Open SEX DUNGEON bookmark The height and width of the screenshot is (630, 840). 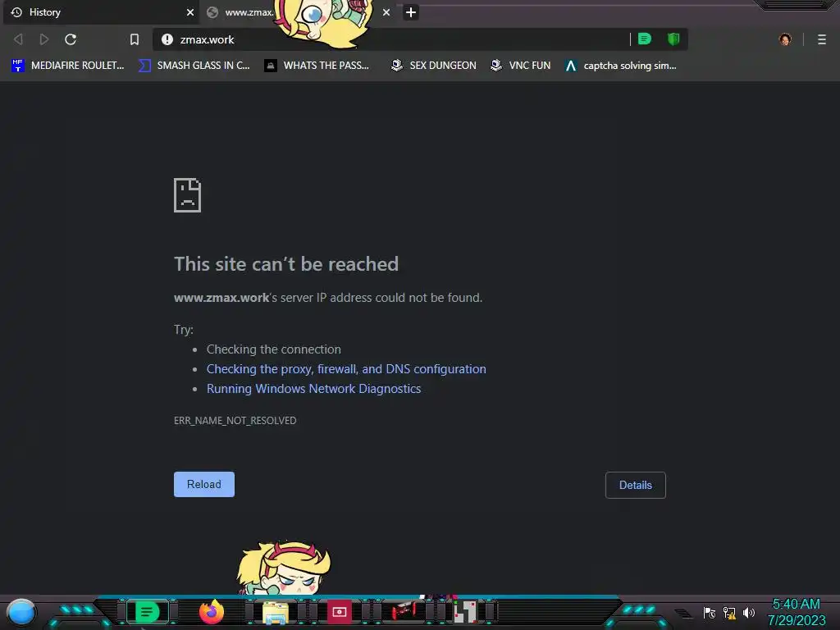[433, 66]
